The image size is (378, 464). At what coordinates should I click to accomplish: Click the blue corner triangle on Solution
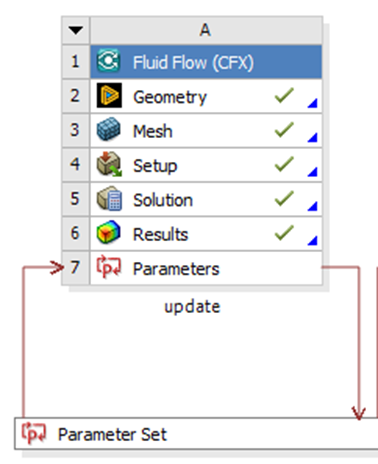pos(313,206)
